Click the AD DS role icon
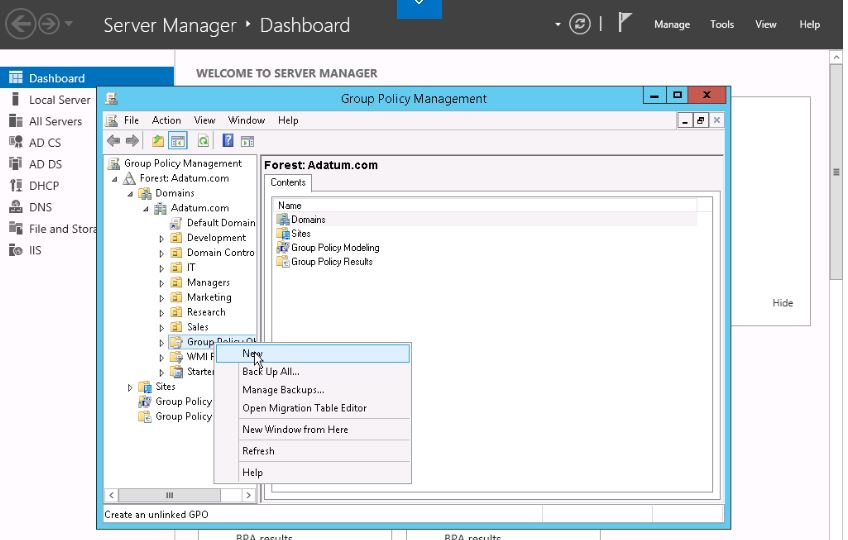This screenshot has height=540, width=848. (x=16, y=163)
